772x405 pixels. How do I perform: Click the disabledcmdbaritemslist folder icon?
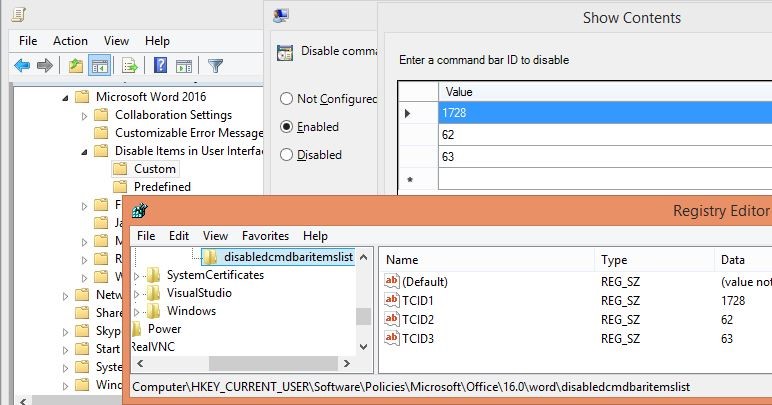[x=210, y=256]
